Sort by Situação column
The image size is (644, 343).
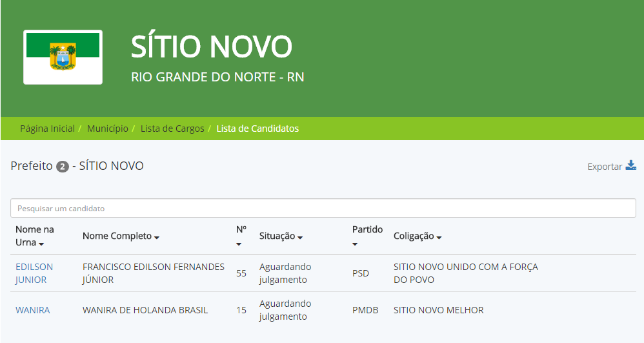click(x=281, y=236)
